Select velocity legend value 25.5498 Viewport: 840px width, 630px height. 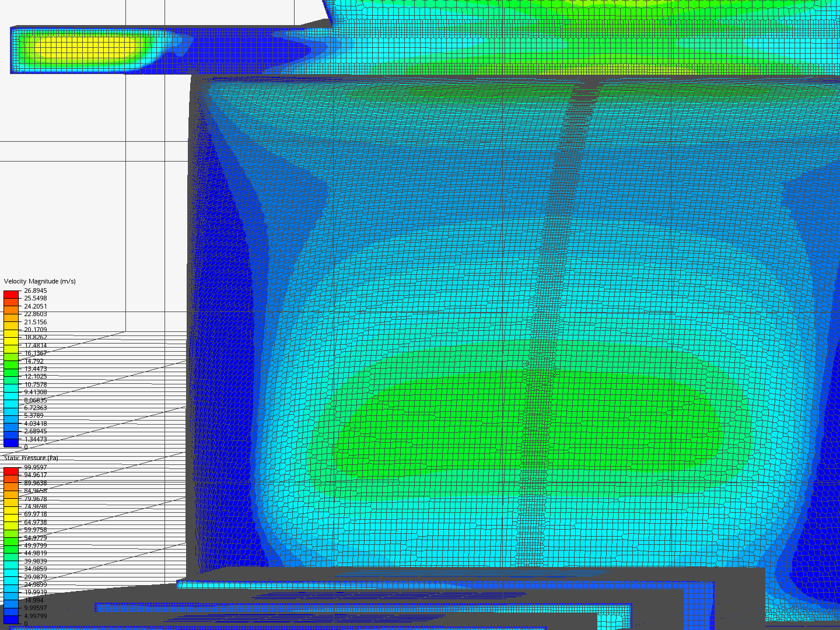[x=36, y=298]
